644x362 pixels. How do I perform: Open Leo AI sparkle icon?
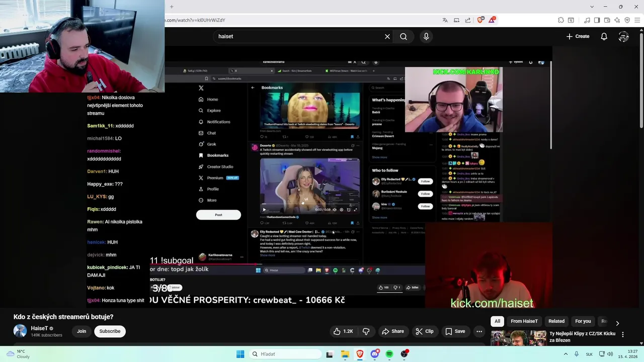click(x=617, y=20)
